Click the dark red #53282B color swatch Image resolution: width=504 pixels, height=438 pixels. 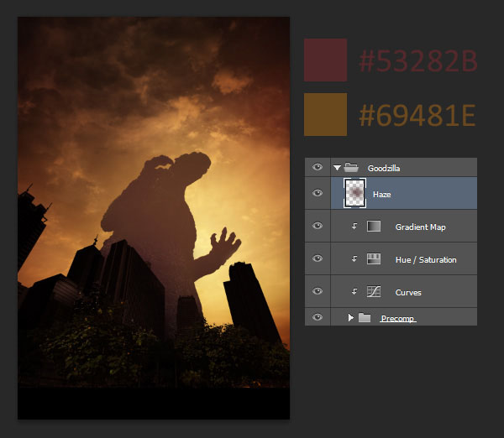pyautogui.click(x=325, y=60)
